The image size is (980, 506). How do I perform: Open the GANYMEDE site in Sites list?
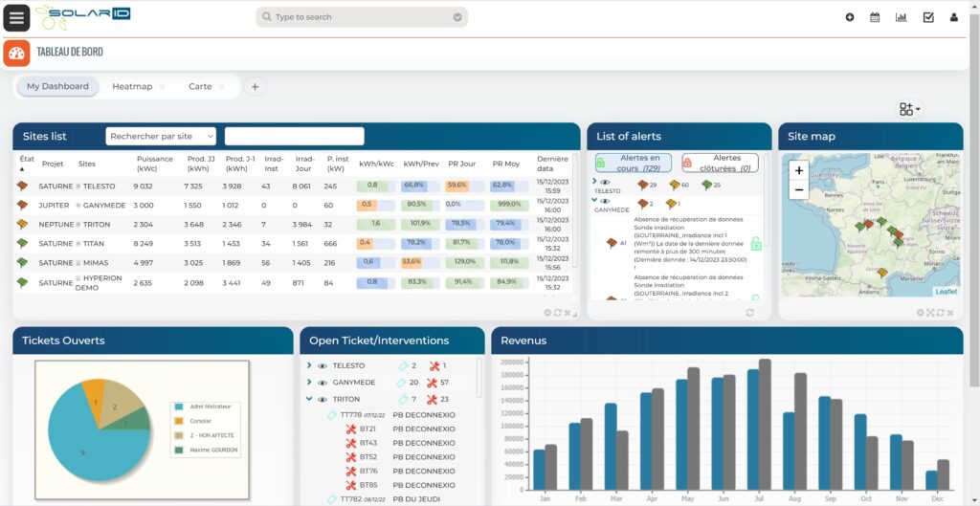pos(104,205)
